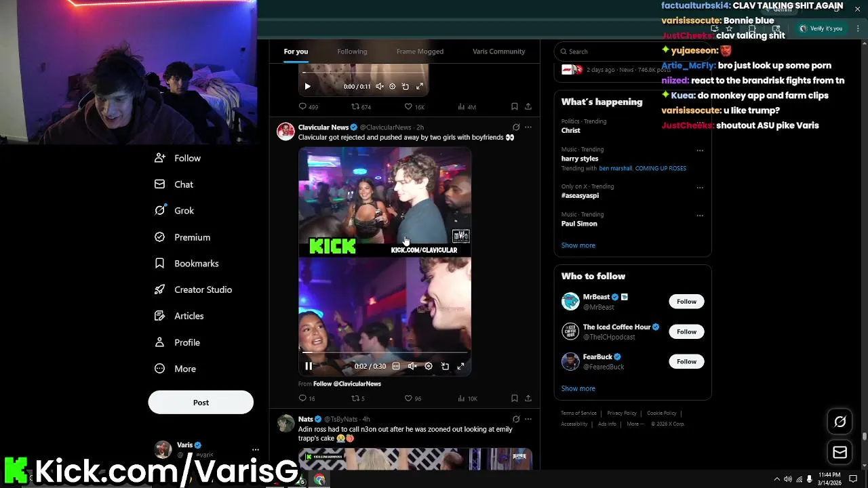868x488 pixels.
Task: Open Grok in the sidebar
Action: [174, 211]
